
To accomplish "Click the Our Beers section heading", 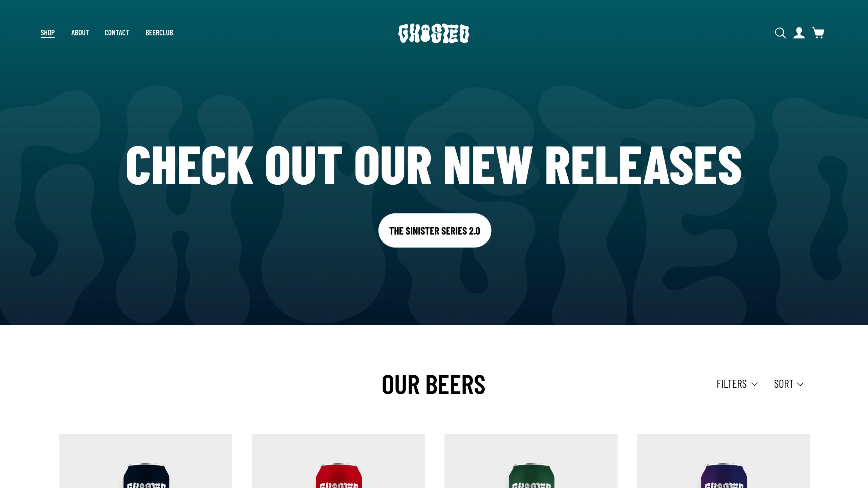I will 433,385.
